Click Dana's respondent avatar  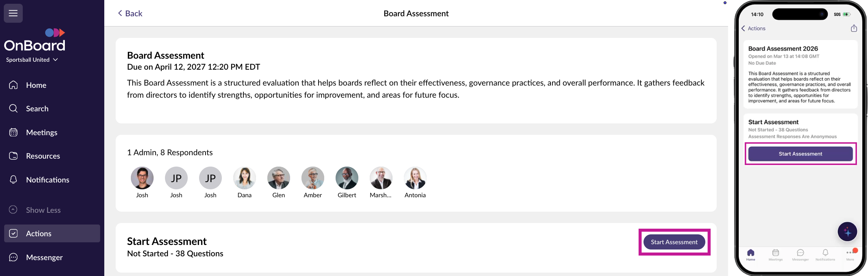pyautogui.click(x=245, y=178)
